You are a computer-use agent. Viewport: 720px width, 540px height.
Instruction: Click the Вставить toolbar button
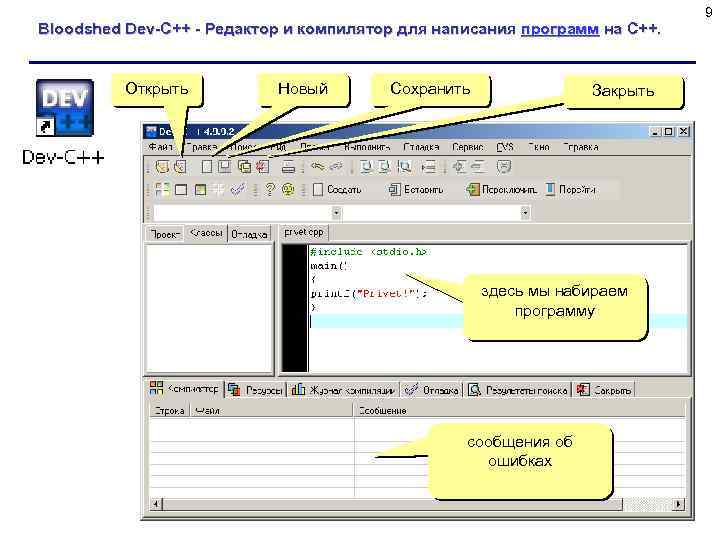416,189
